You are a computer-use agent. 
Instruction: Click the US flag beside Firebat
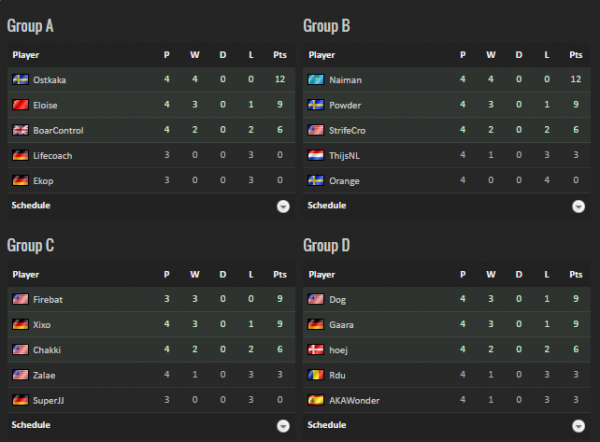point(20,299)
